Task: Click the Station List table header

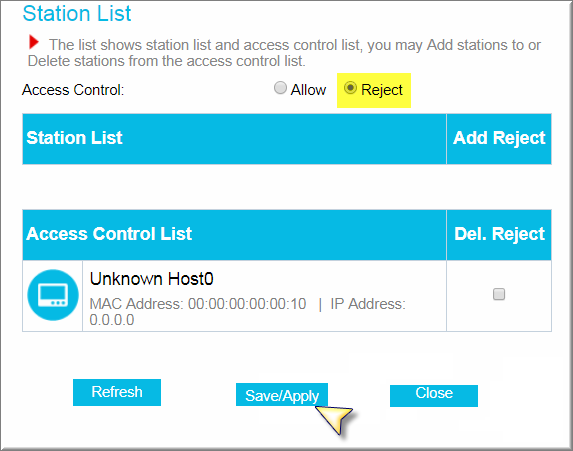Action: click(x=234, y=139)
